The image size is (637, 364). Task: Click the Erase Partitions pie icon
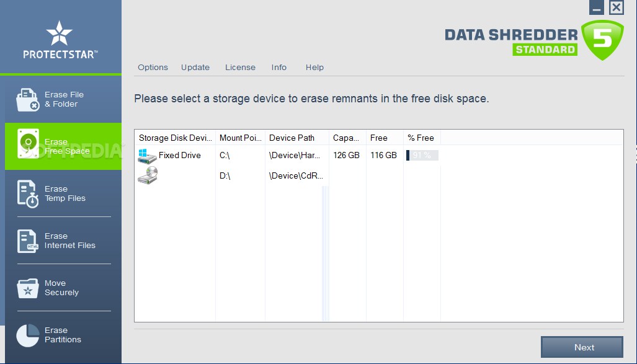pyautogui.click(x=28, y=335)
